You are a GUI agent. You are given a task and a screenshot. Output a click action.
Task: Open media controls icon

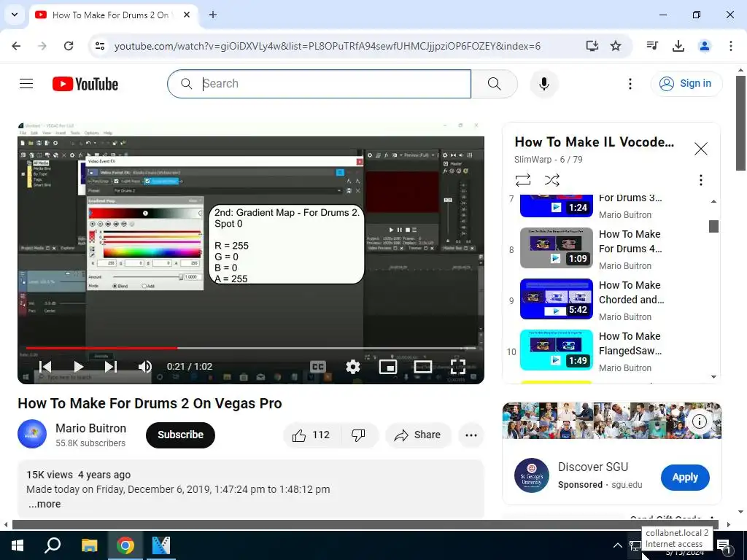coord(652,46)
